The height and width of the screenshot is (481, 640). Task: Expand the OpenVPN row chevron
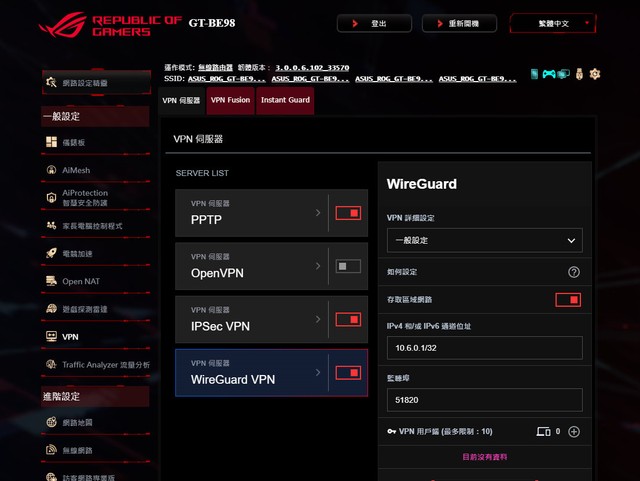[x=318, y=266]
